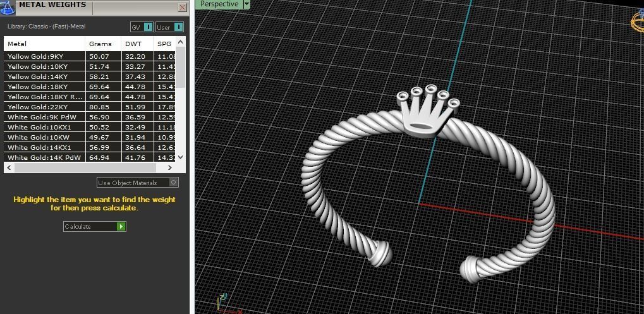This screenshot has width=644, height=314.
Task: Click grams value 80.85
Action: tap(99, 107)
